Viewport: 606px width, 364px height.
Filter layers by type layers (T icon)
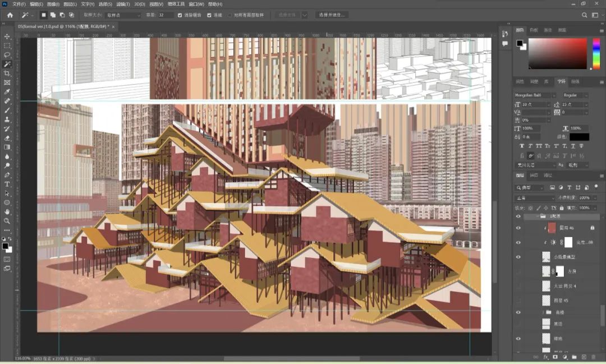click(570, 187)
